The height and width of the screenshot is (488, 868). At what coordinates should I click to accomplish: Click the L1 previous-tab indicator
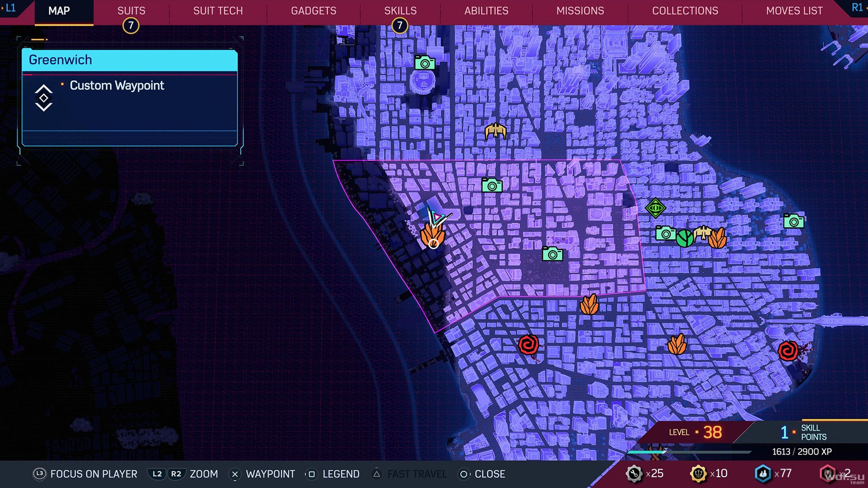point(9,8)
